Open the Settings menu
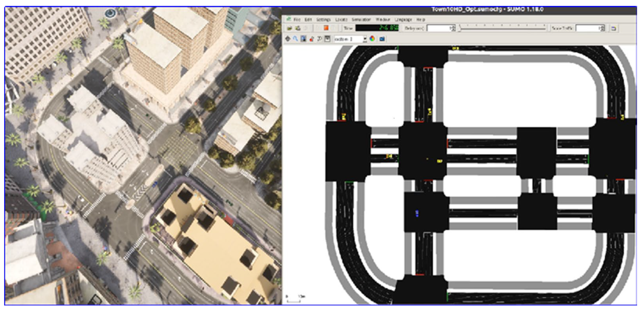The image size is (644, 311). click(x=323, y=19)
